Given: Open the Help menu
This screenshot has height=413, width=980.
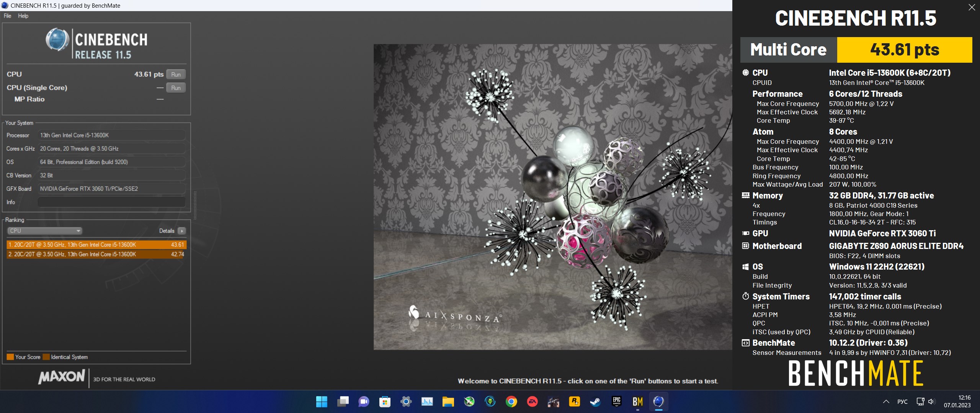Looking at the screenshot, I should 23,16.
